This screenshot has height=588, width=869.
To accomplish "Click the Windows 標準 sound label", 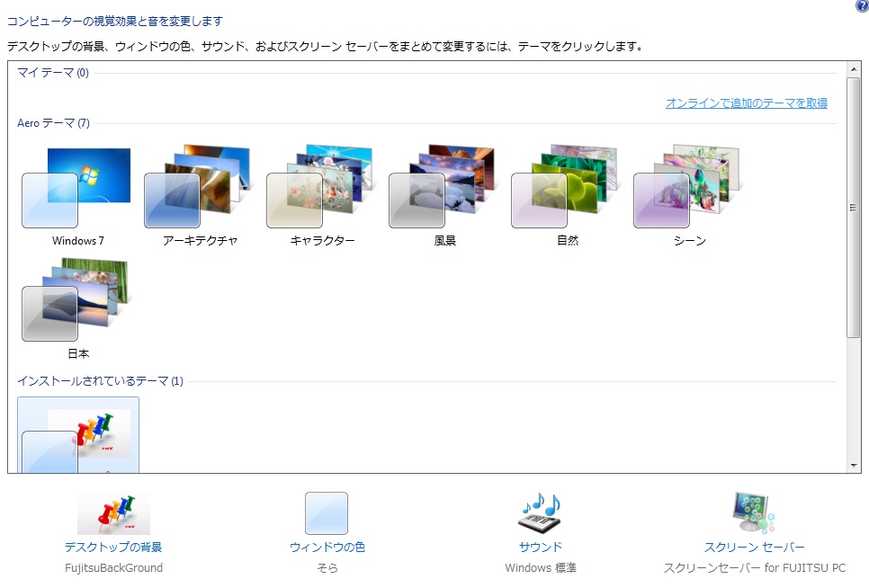I will click(x=541, y=568).
